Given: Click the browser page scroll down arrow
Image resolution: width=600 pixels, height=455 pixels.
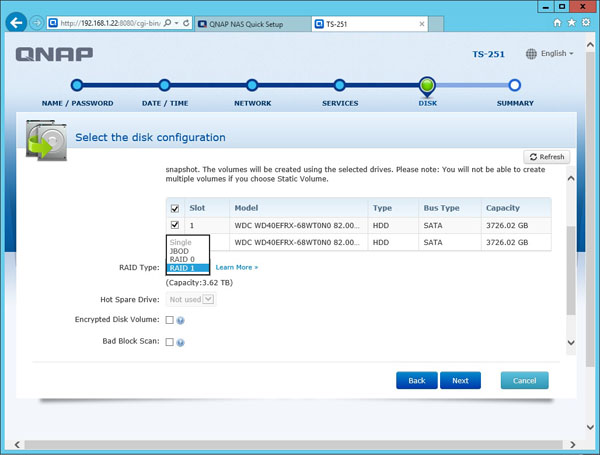Looking at the screenshot, I should point(590,427).
